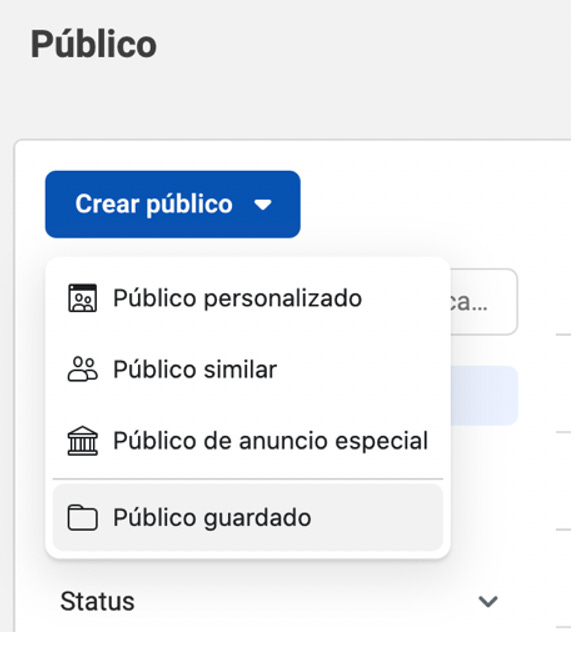Click the bank building icon for anuncio especial
The height and width of the screenshot is (648, 574).
83,441
